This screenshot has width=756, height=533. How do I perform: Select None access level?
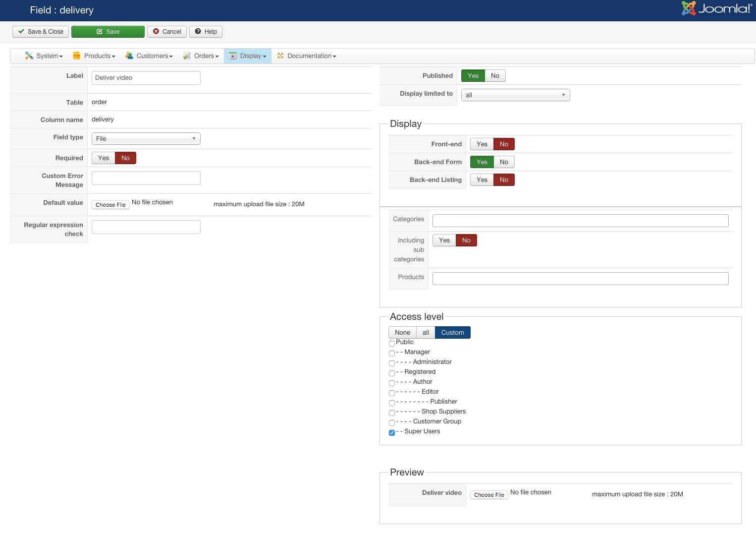coord(402,333)
